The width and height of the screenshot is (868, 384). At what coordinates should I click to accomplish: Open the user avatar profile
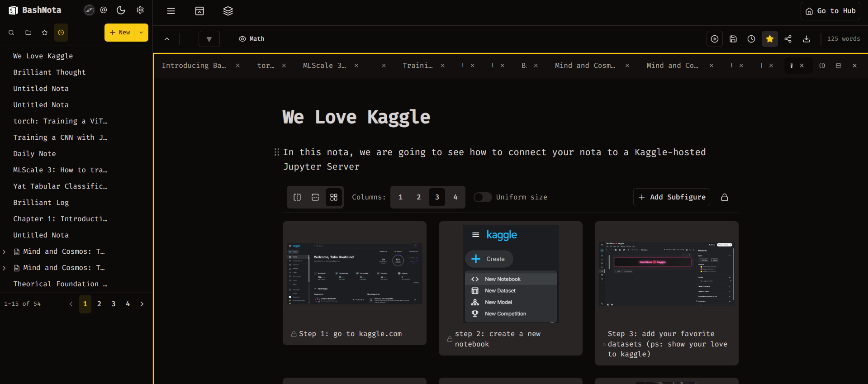(x=89, y=10)
